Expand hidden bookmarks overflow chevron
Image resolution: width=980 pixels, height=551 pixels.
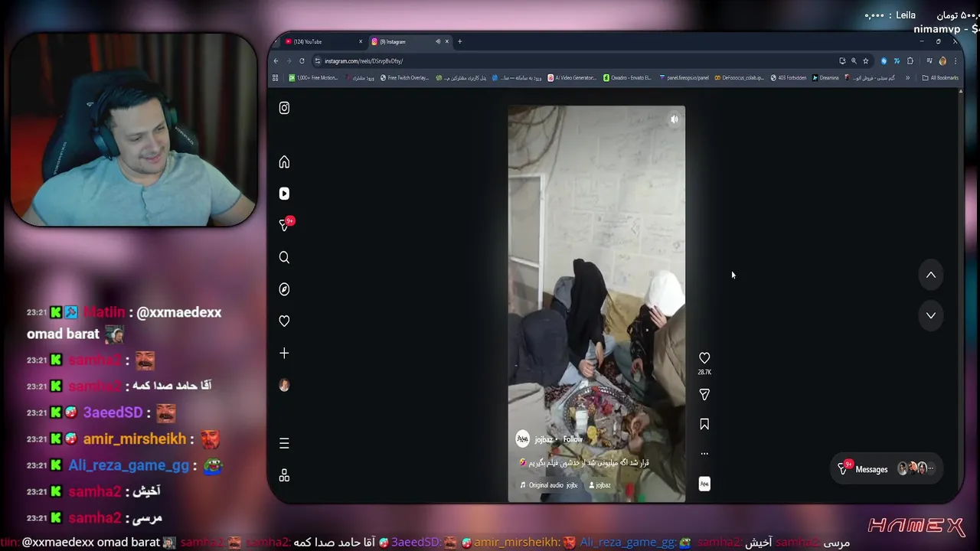908,77
